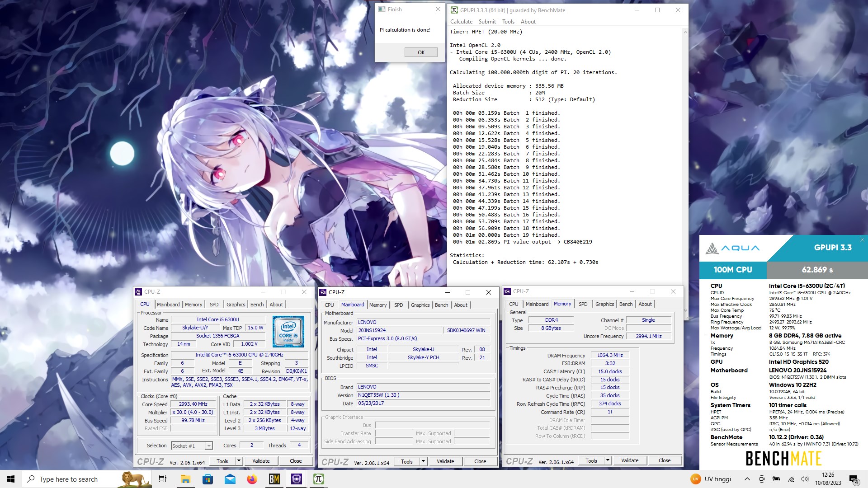Open Windows Start menu

[x=11, y=479]
